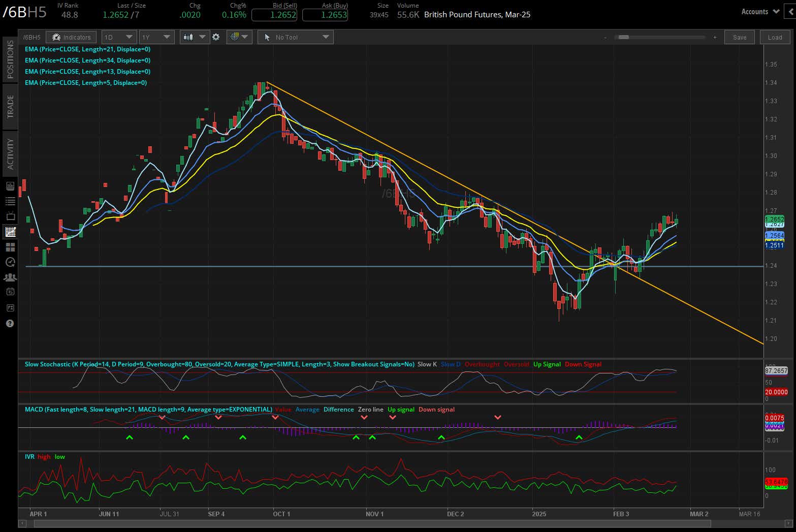
Task: Open the chart settings gear
Action: click(216, 37)
